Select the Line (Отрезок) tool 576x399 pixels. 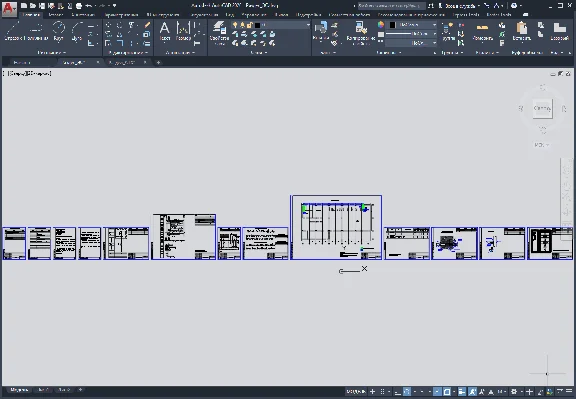13,31
